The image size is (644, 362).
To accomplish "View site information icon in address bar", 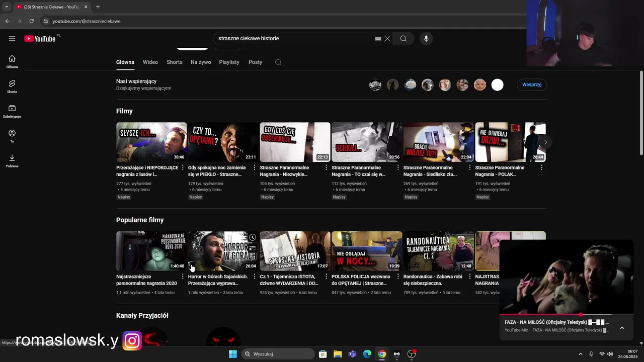I will [x=46, y=21].
